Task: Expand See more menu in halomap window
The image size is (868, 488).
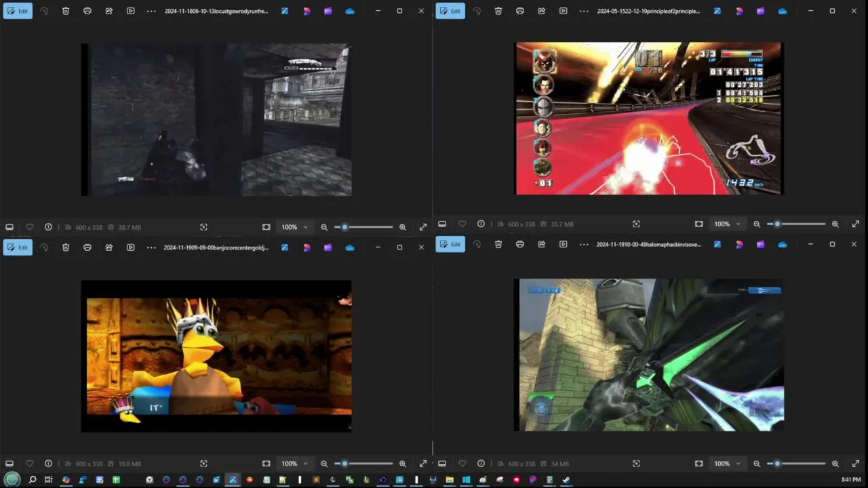Action: (583, 244)
